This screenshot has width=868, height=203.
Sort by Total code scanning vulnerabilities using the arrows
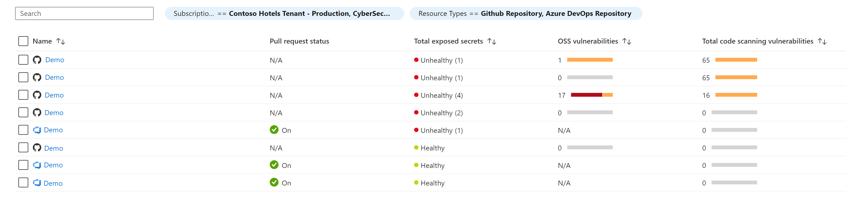tap(822, 41)
